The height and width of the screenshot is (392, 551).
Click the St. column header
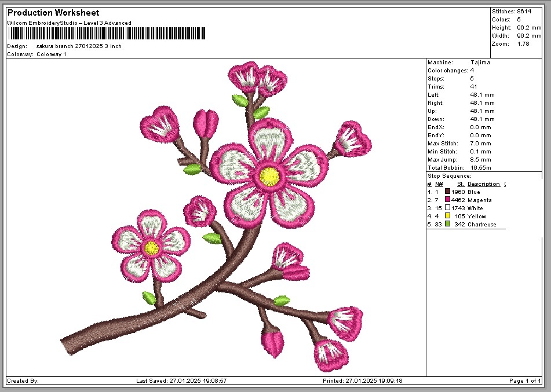pos(461,184)
